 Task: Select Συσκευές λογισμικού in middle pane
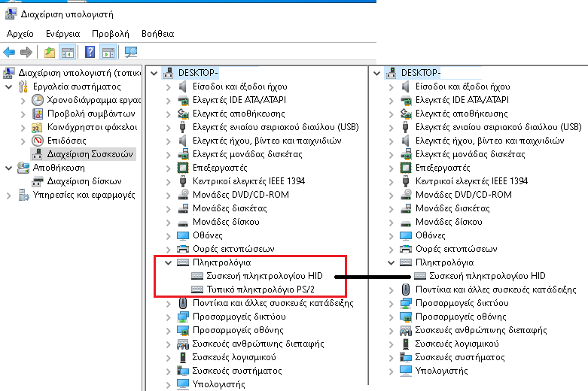click(234, 357)
